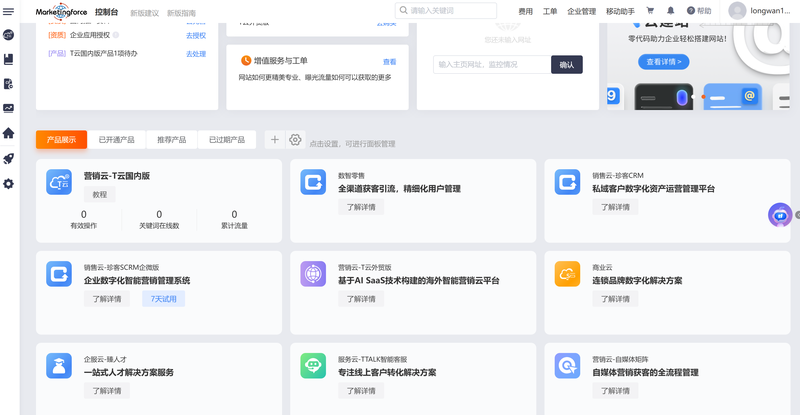Click the orange clock 增值服务与工单 icon
800x415 pixels.
coord(246,61)
